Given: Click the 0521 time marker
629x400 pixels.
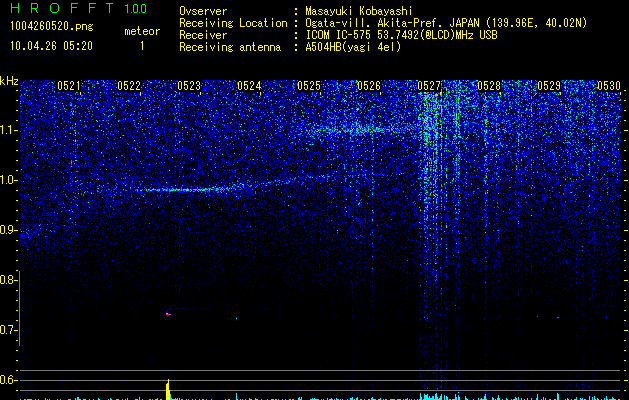Looking at the screenshot, I should coord(69,85).
